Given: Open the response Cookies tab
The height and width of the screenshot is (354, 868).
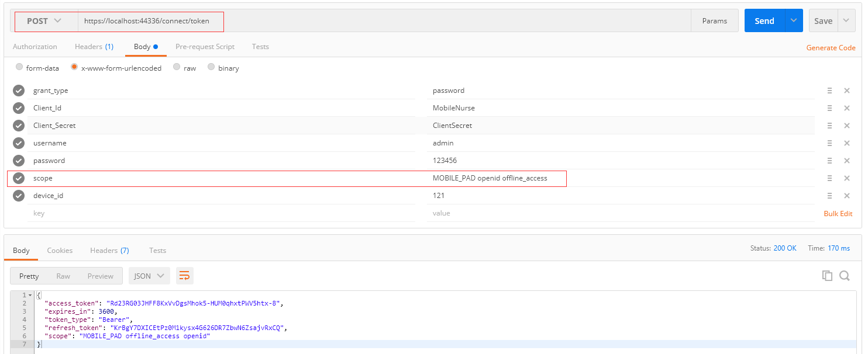Looking at the screenshot, I should point(60,250).
